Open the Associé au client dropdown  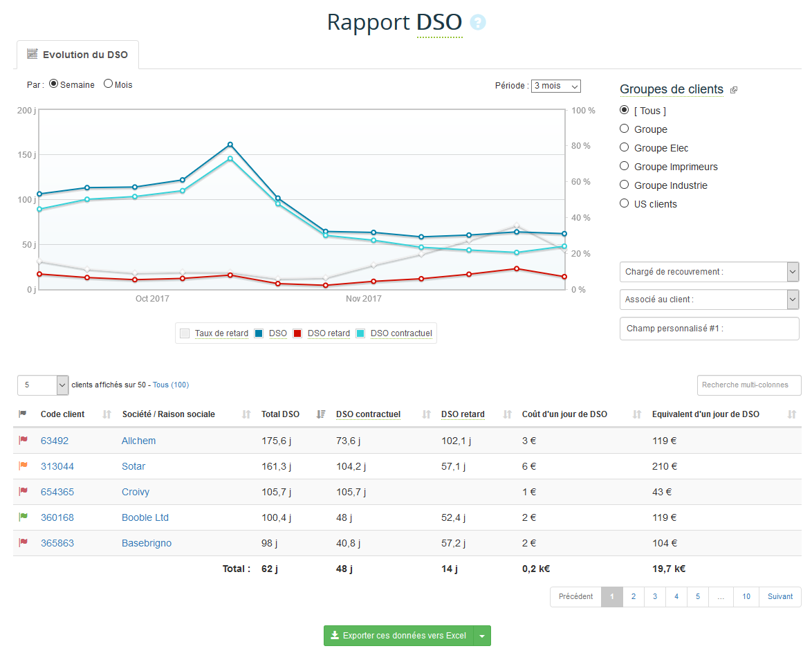[x=709, y=300]
